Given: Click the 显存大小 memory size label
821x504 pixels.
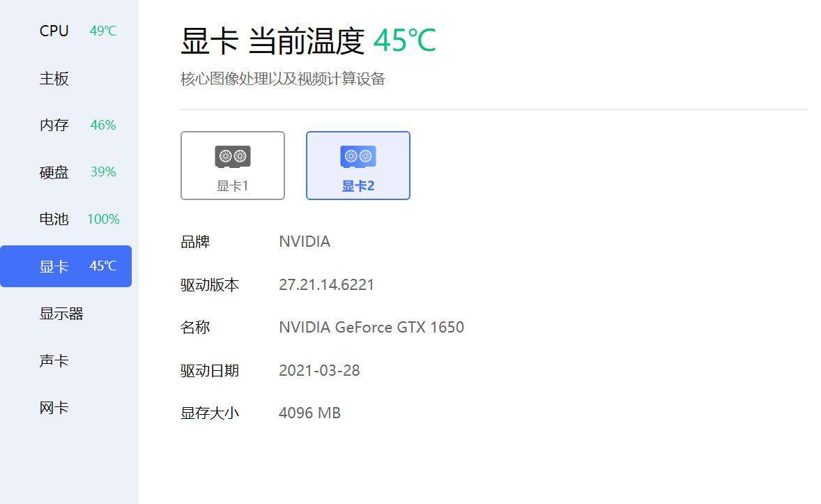Looking at the screenshot, I should [x=210, y=413].
